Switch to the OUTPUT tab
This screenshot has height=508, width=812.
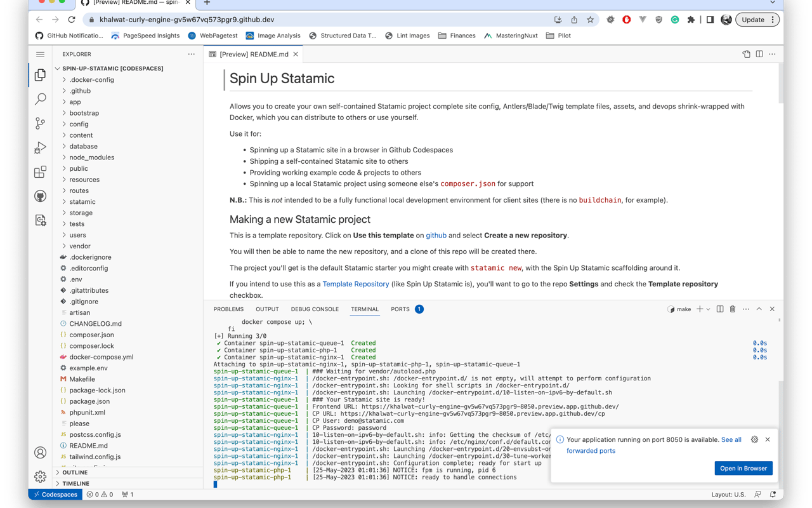[x=267, y=309]
